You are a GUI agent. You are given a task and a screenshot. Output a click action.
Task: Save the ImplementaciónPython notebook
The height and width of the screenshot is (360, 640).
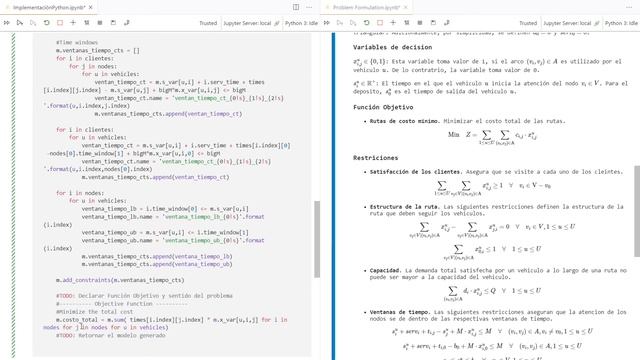[x=113, y=23]
